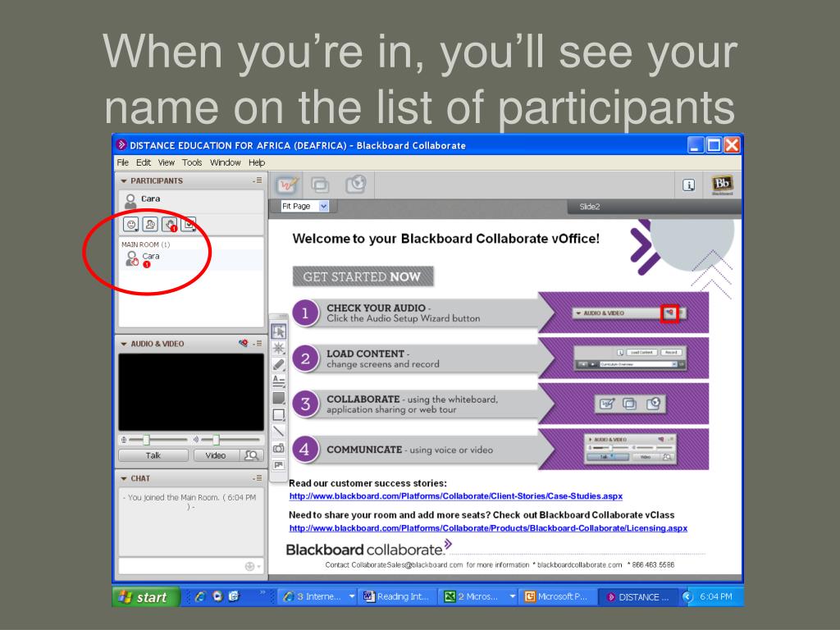This screenshot has height=630, width=840.
Task: Open the Blackboard-Collaborate Licensing link
Action: (488, 528)
